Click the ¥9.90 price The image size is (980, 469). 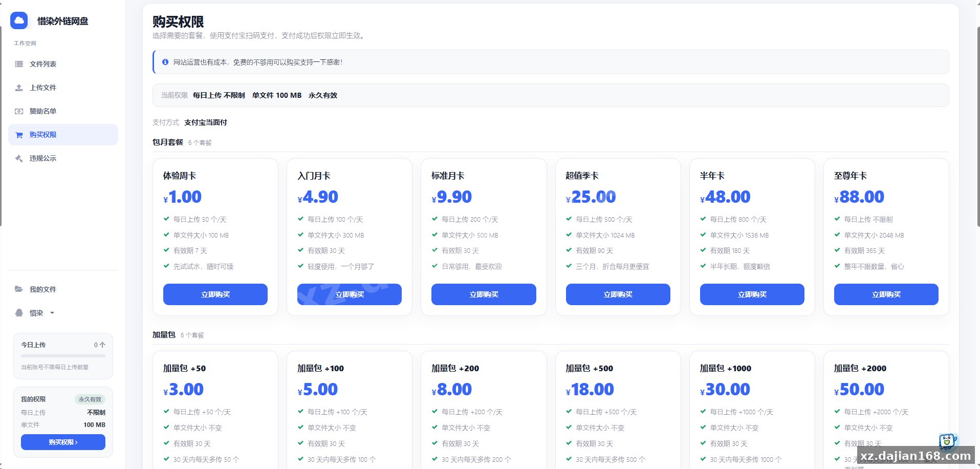pos(452,197)
